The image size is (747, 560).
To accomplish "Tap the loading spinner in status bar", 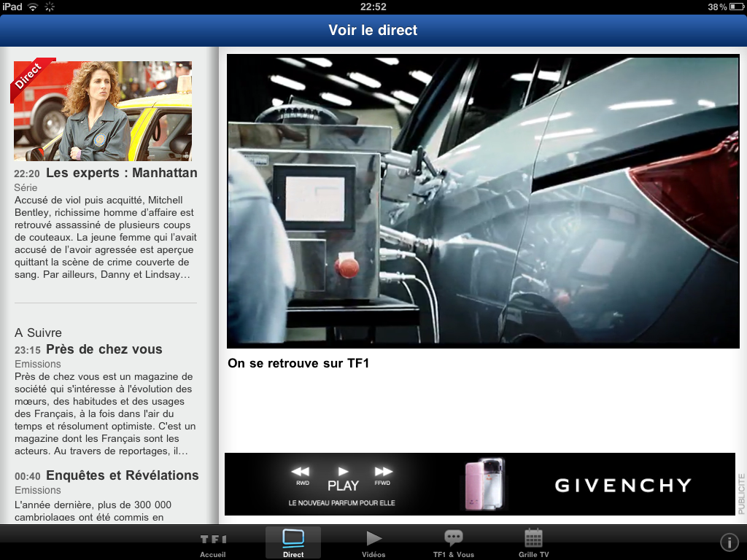I will tap(50, 7).
